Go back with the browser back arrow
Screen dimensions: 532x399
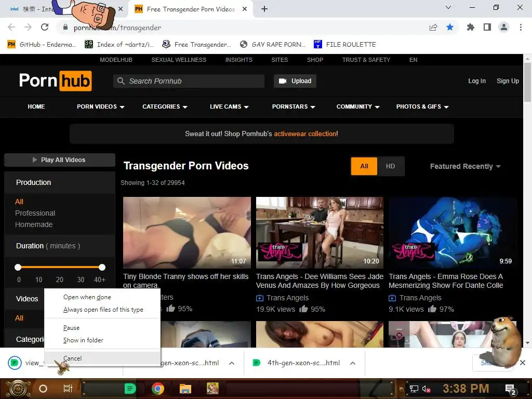click(x=11, y=27)
